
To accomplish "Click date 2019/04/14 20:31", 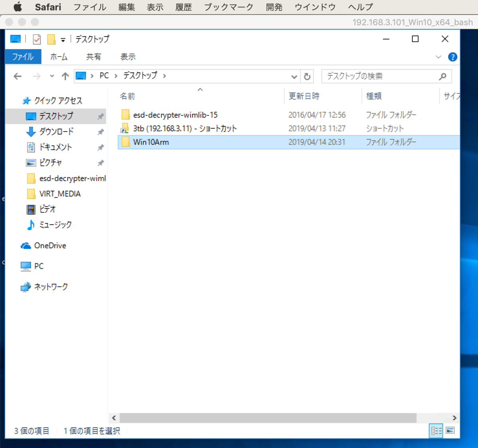I will tap(317, 142).
